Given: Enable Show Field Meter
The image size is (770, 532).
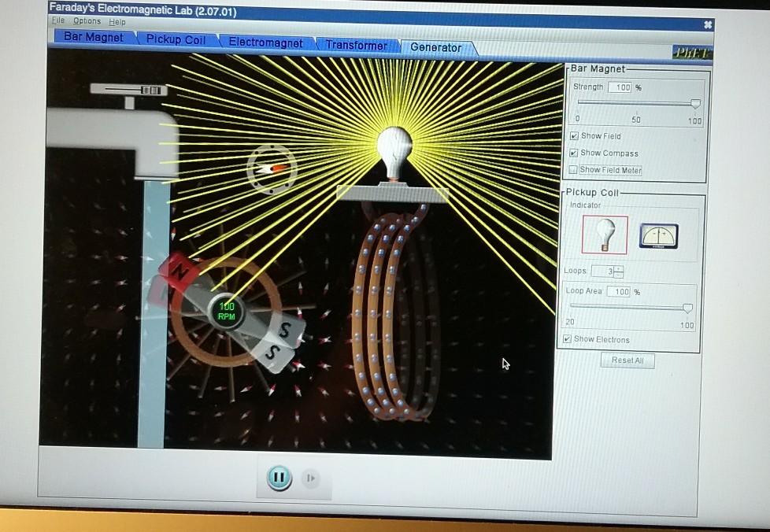Looking at the screenshot, I should 575,170.
